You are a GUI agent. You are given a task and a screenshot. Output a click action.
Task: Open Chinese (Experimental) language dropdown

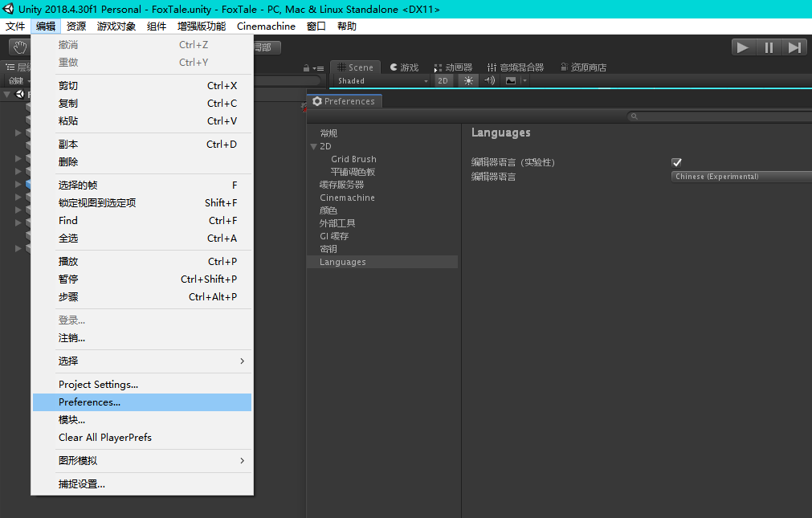pos(741,177)
